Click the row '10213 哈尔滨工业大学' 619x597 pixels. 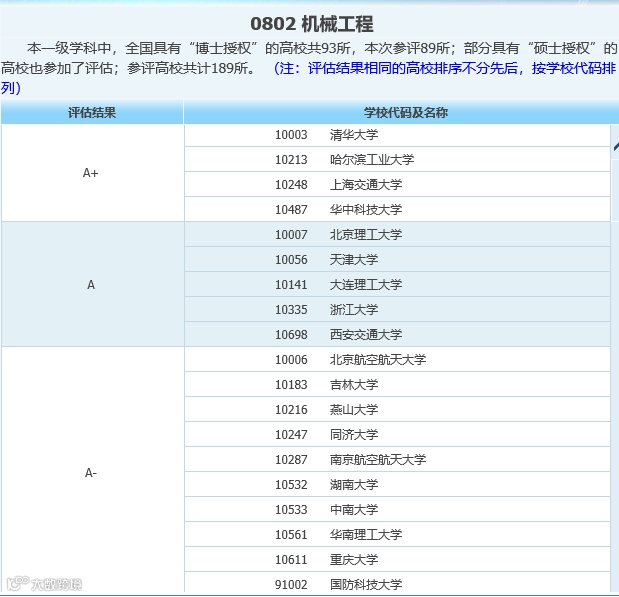point(397,160)
